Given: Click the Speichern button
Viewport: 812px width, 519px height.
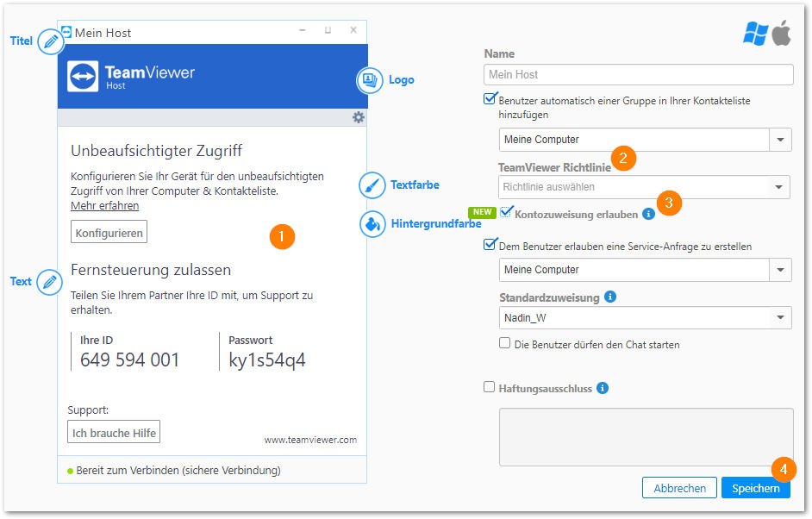Looking at the screenshot, I should (x=756, y=488).
